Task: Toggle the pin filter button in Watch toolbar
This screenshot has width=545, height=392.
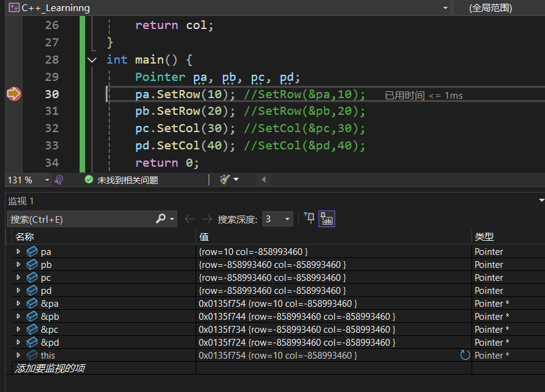Action: pyautogui.click(x=309, y=219)
